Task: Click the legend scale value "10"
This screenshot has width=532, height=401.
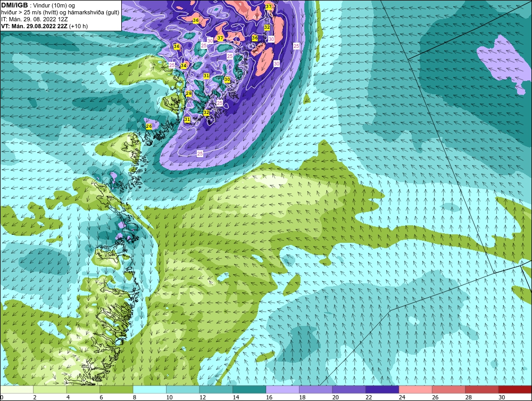Action: (x=169, y=397)
